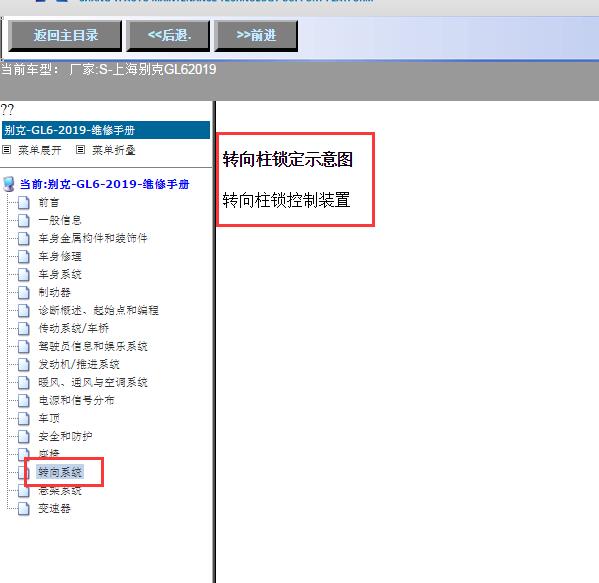Open the 转向柱锁控制装置 link
This screenshot has width=599, height=583.
(x=286, y=200)
